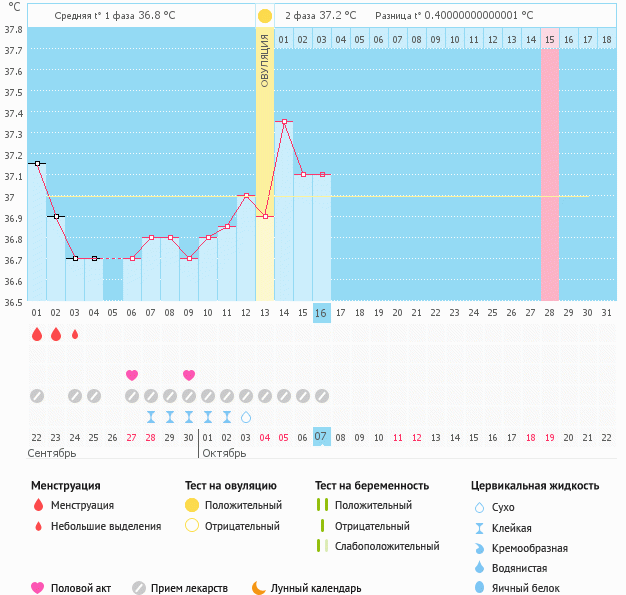Click the sticky fluid icon on September 28
Viewport: 626px width, 595px height.
(151, 417)
